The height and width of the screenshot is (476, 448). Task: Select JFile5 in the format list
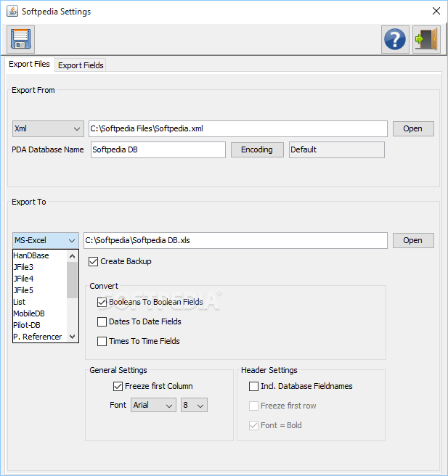tap(40, 290)
